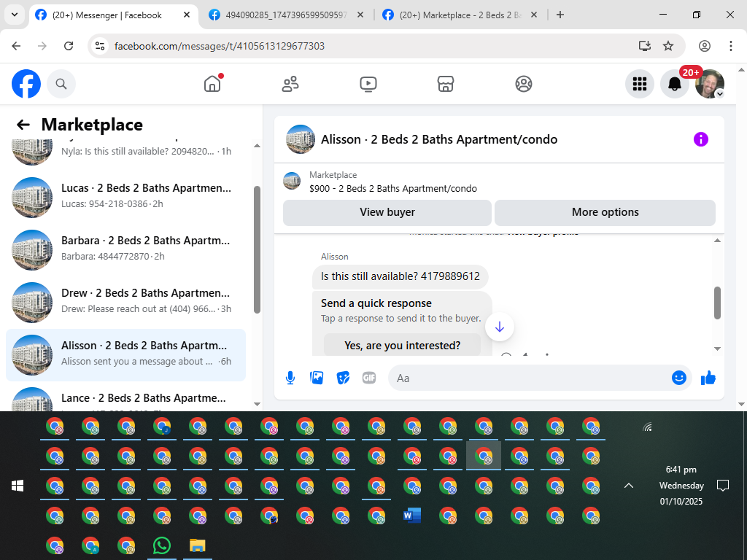This screenshot has width=747, height=560.
Task: Open Lucas conversation in the list
Action: (x=125, y=197)
